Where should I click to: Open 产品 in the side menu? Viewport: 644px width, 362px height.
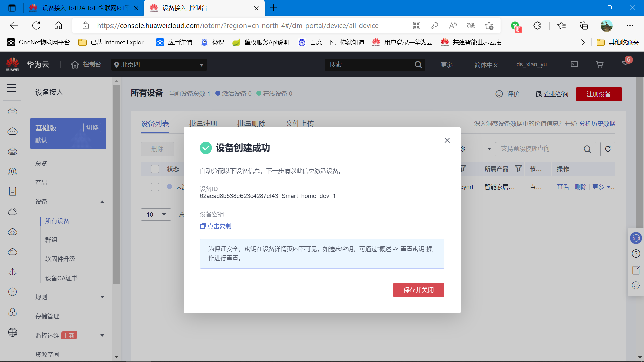click(41, 183)
